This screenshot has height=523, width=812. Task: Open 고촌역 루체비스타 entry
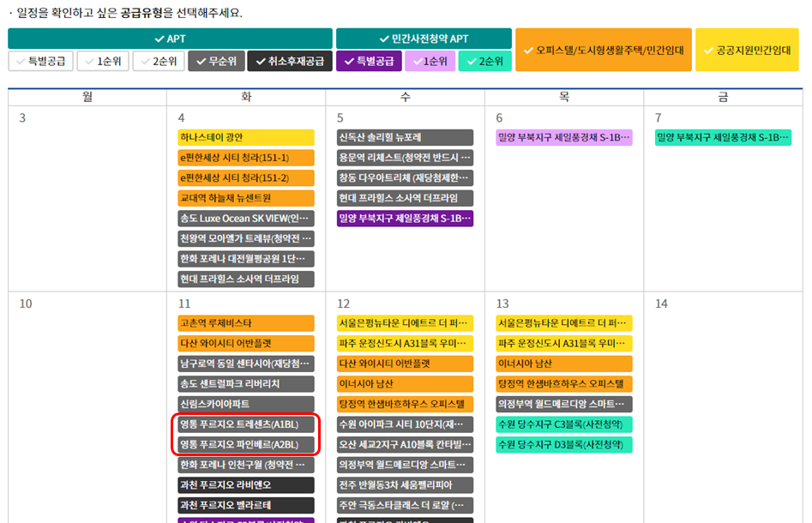(x=246, y=323)
